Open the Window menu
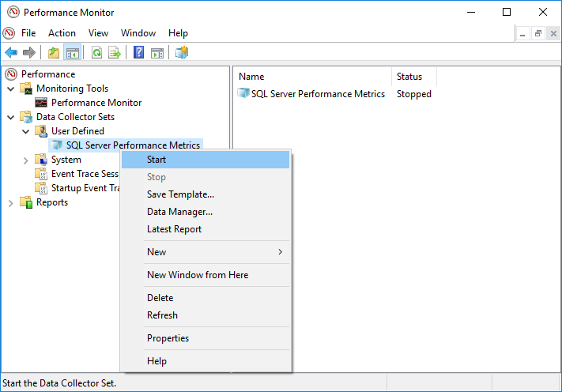The height and width of the screenshot is (392, 562). click(x=138, y=33)
